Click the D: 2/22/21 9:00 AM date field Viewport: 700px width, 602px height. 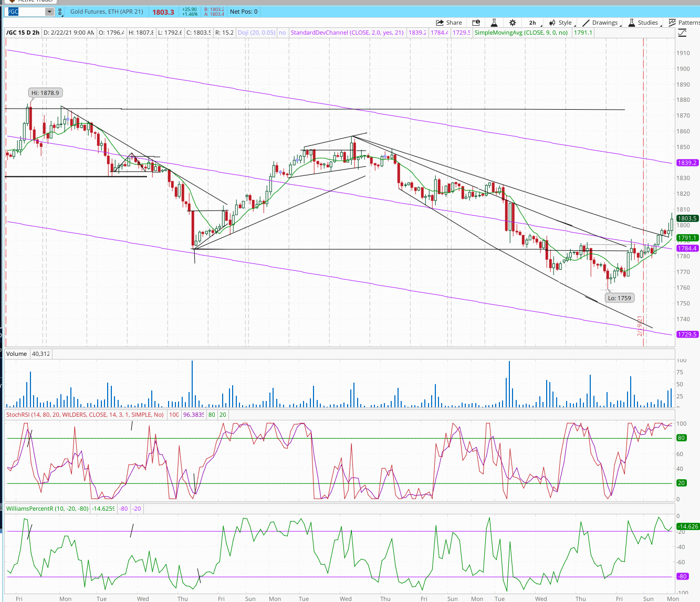tap(69, 33)
